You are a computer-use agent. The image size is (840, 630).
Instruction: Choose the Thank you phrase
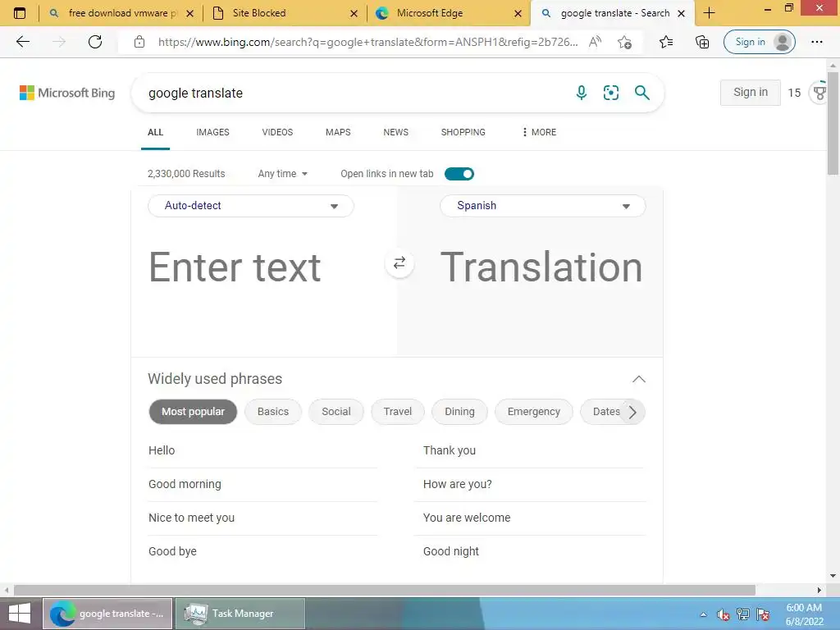[x=450, y=450]
